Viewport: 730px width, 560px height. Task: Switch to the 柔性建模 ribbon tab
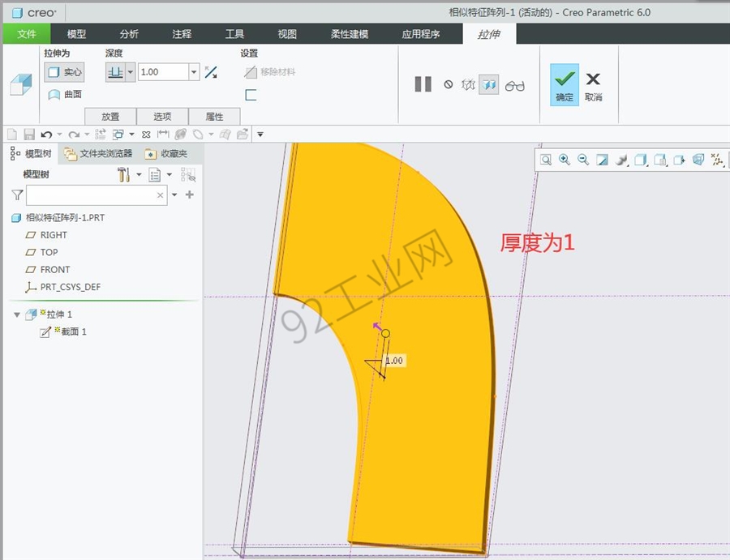pos(349,34)
